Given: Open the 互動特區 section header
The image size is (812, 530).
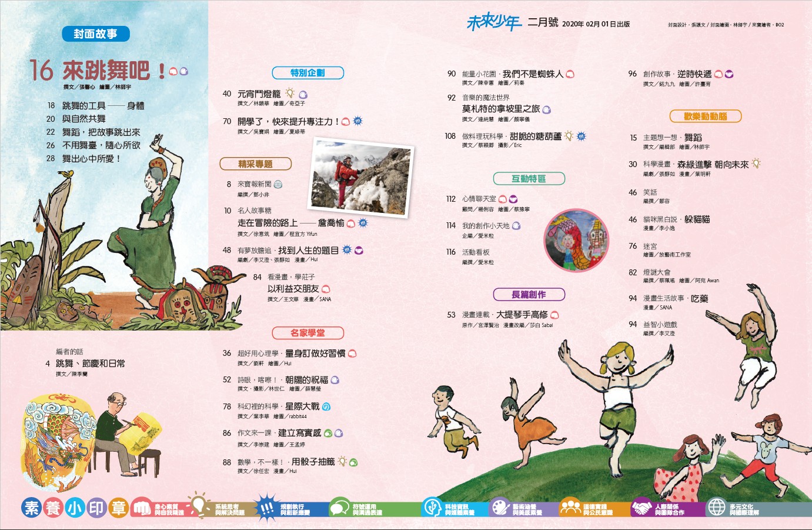Looking at the screenshot, I should pos(529,179).
